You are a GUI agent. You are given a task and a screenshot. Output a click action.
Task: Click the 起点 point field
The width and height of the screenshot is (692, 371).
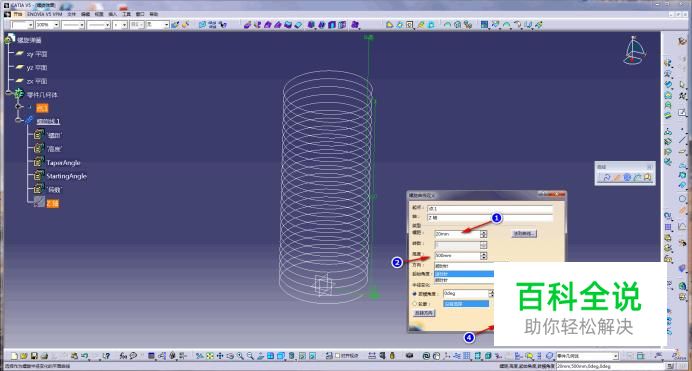(x=489, y=208)
